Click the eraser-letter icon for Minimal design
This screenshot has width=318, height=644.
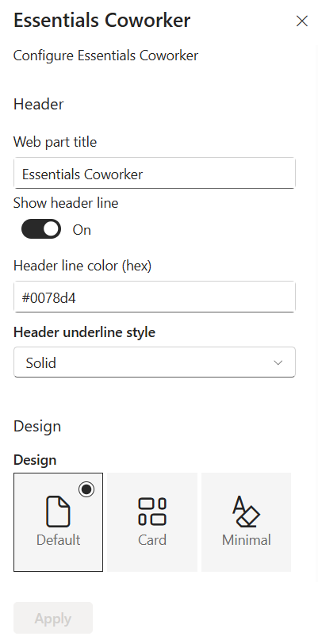[246, 512]
